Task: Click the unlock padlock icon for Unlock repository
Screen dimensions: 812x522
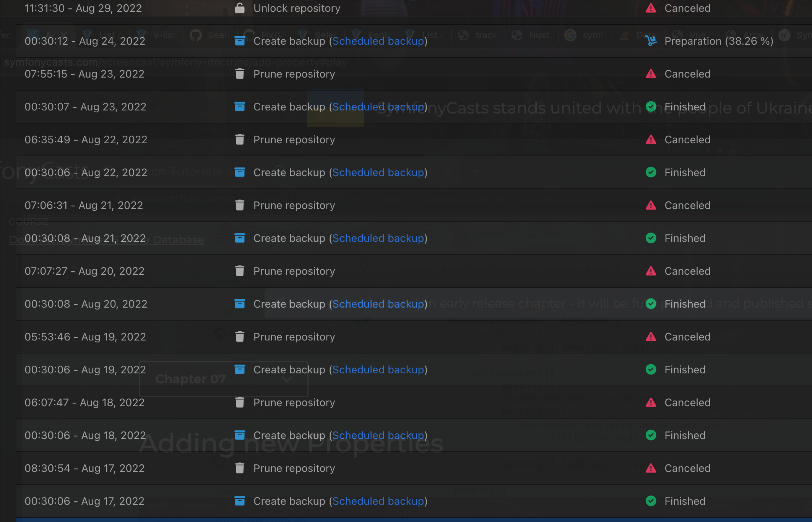Action: [x=240, y=8]
